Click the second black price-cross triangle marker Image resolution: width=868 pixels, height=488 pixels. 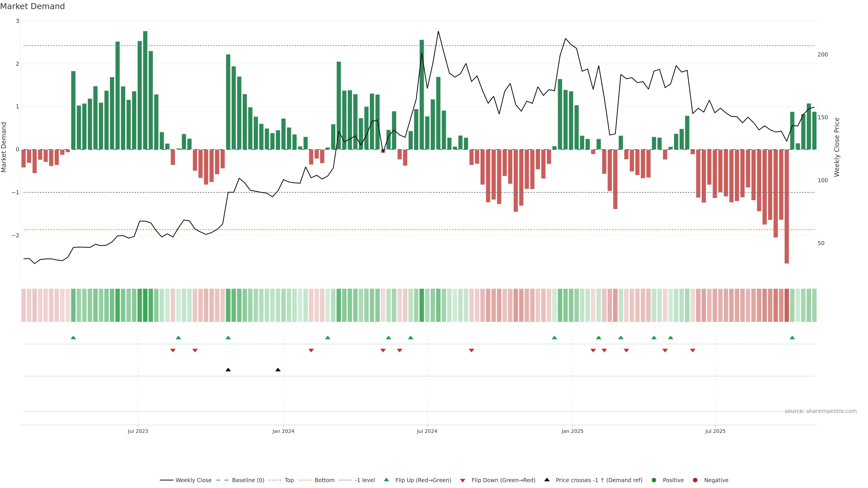point(278,370)
